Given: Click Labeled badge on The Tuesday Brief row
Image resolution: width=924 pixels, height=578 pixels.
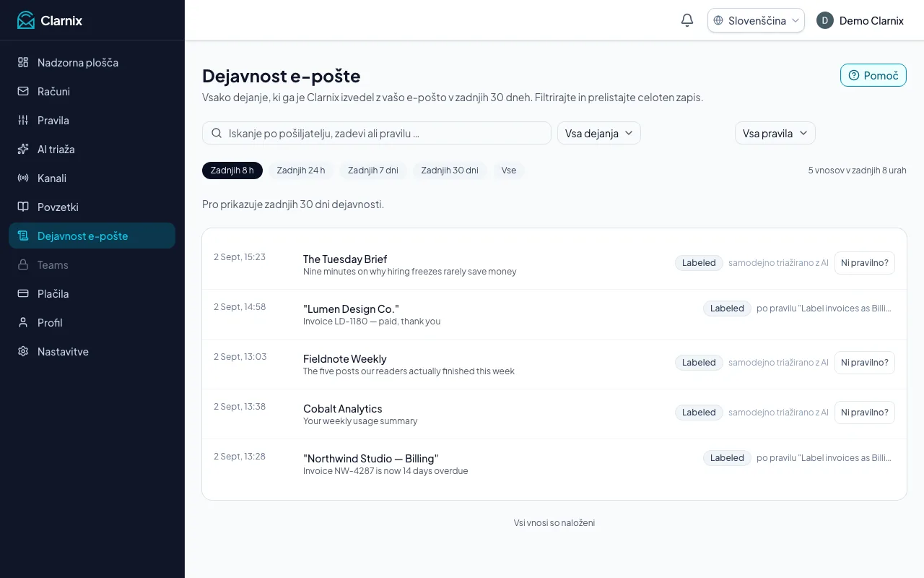Looking at the screenshot, I should [699, 263].
